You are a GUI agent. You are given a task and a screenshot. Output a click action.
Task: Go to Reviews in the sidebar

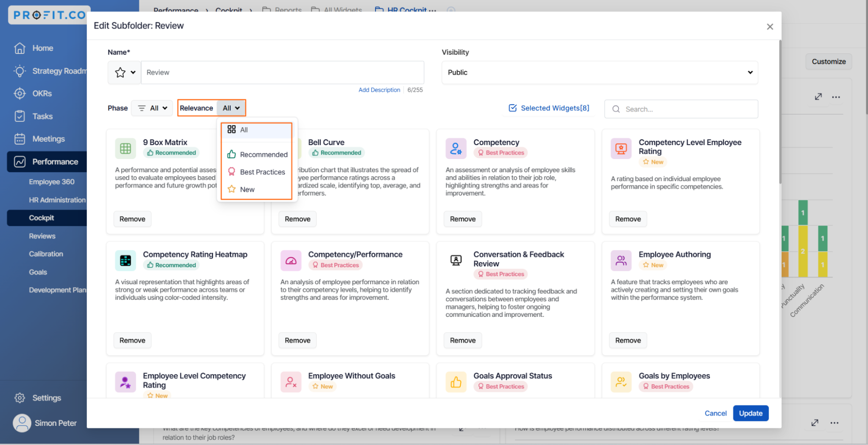(x=42, y=236)
